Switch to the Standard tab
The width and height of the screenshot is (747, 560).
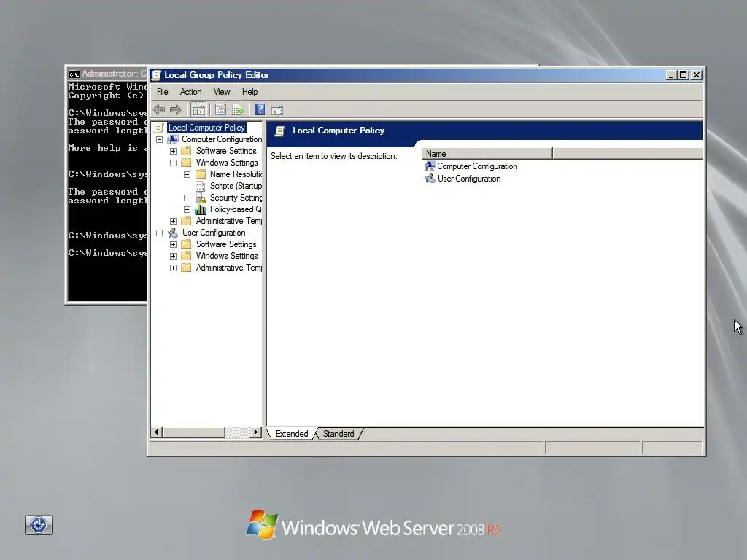coord(338,434)
